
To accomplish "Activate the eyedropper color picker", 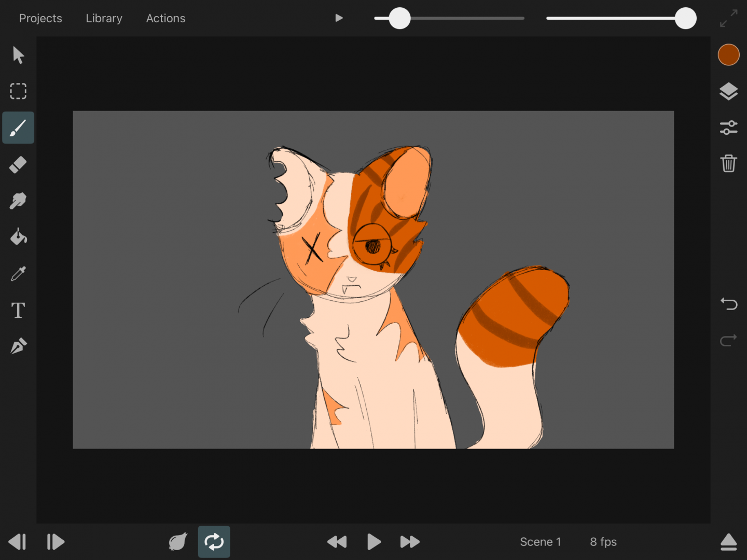I will point(18,274).
